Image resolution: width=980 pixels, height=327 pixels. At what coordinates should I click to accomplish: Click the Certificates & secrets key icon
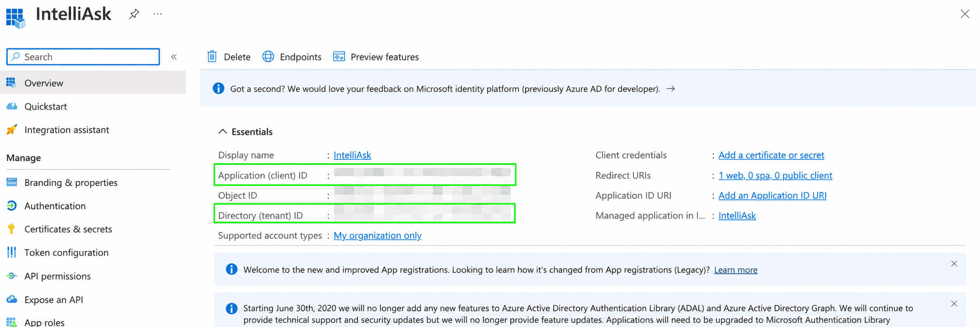coord(11,229)
